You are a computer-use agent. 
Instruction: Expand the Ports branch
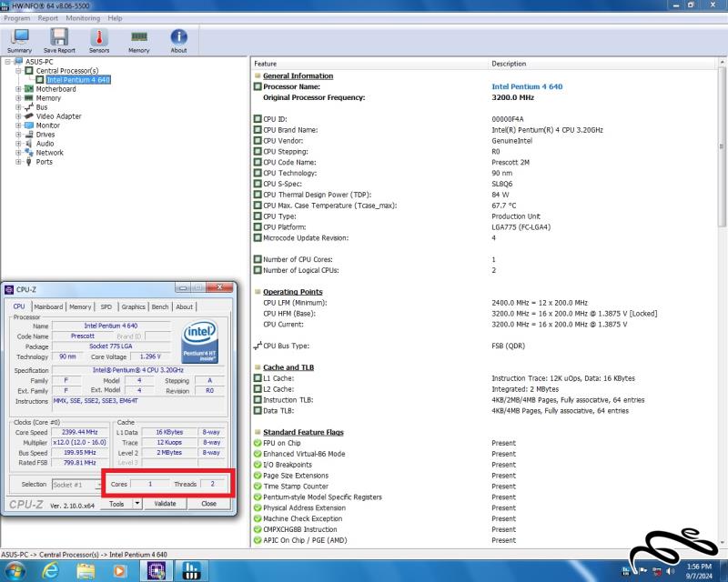pyautogui.click(x=18, y=162)
